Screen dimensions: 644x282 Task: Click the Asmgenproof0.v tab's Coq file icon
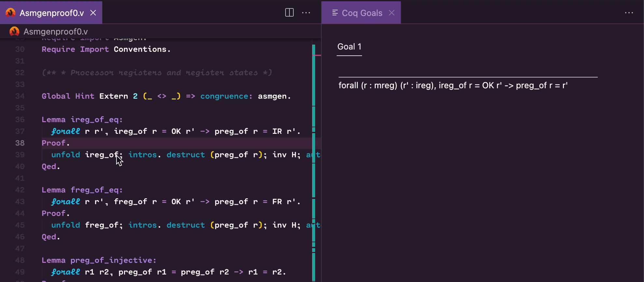pos(10,13)
